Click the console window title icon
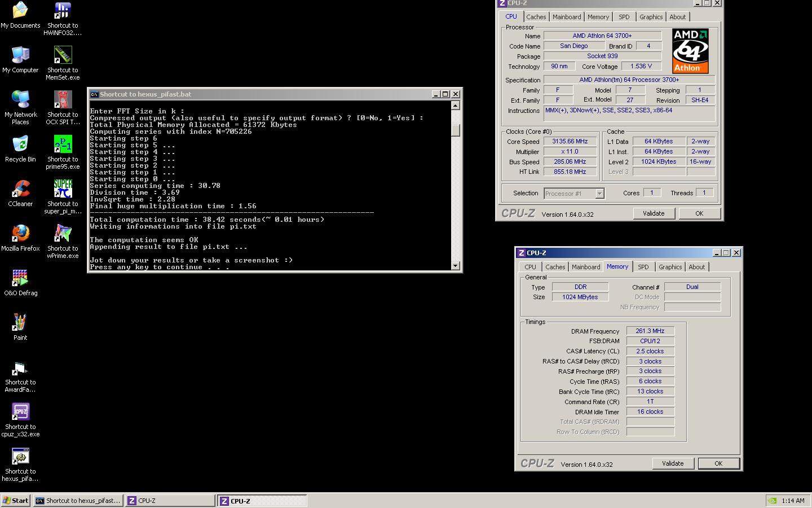This screenshot has height=508, width=812. click(94, 94)
